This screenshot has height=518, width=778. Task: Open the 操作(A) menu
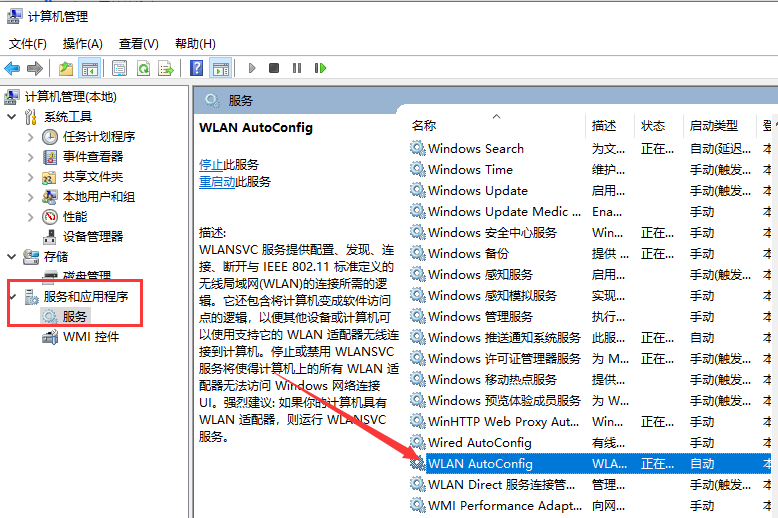[x=82, y=44]
